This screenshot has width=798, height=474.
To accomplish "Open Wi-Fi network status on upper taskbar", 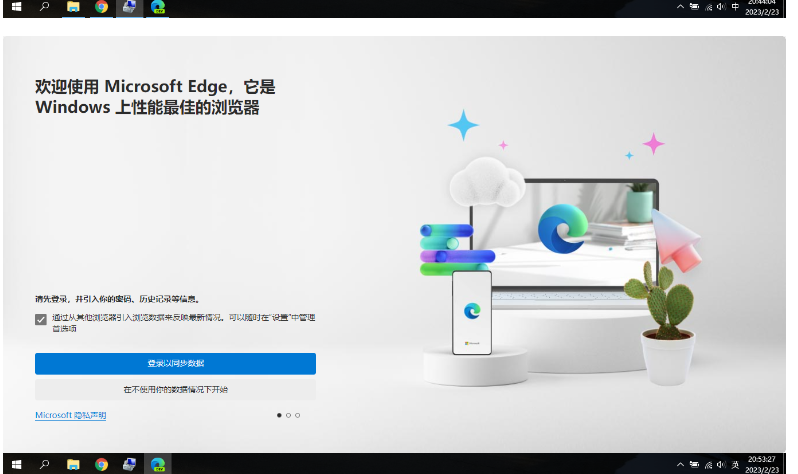I will [x=708, y=7].
